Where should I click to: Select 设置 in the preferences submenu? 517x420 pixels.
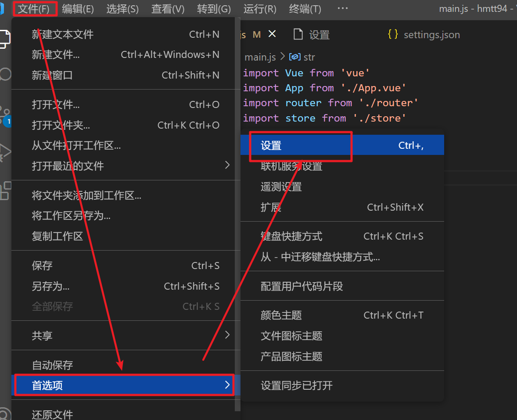[x=271, y=146]
